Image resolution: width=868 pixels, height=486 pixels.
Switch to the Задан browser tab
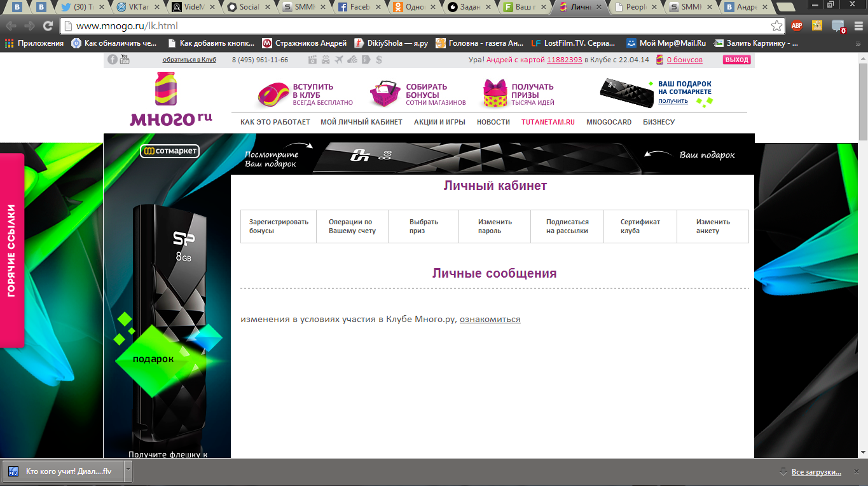469,8
